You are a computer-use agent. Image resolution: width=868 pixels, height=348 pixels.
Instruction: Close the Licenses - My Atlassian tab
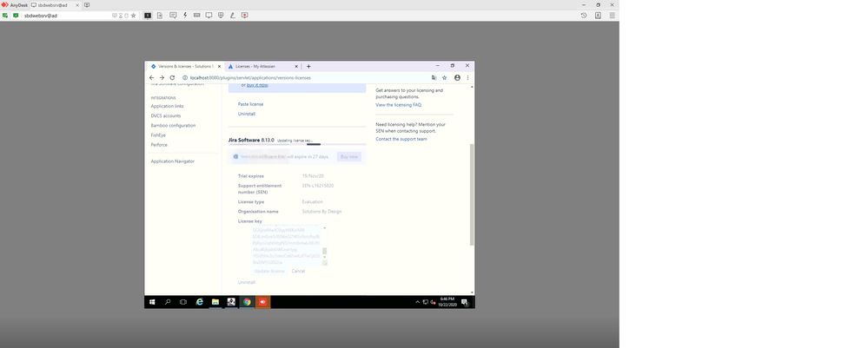pyautogui.click(x=296, y=67)
